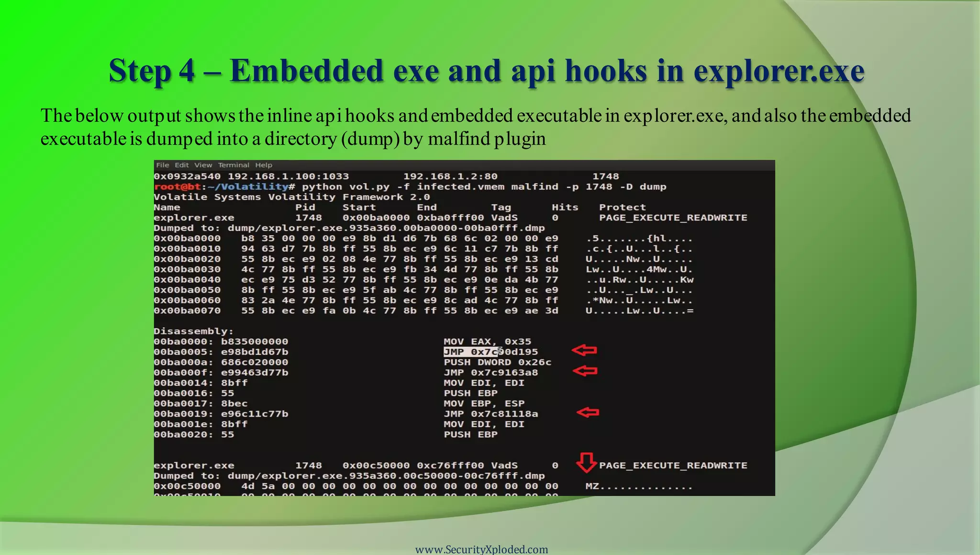Click the 'MZ' ASCII marker in the last row
Image resolution: width=980 pixels, height=555 pixels.
pyautogui.click(x=592, y=487)
